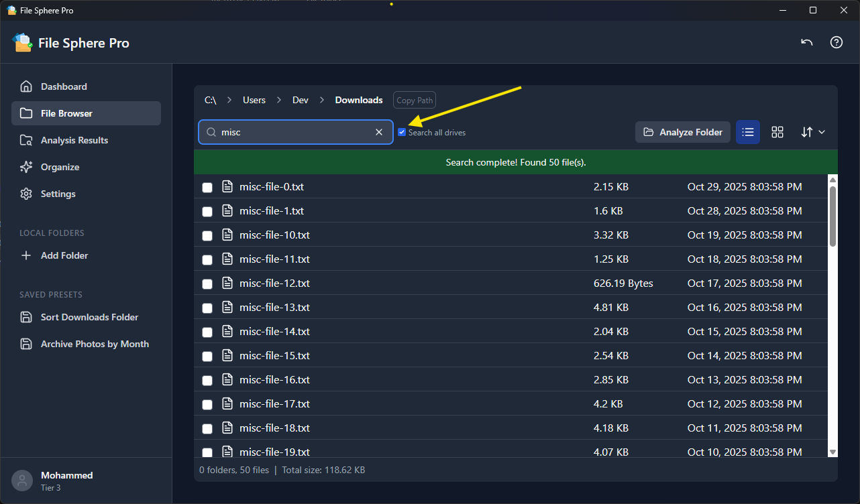Select misc-file-15.txt checkbox
The width and height of the screenshot is (860, 504).
(207, 357)
